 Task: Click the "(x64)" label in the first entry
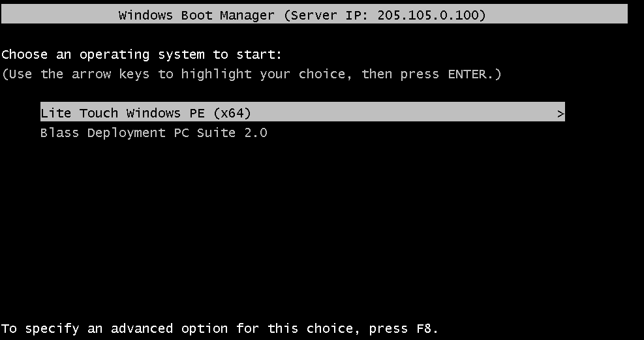[x=232, y=113]
